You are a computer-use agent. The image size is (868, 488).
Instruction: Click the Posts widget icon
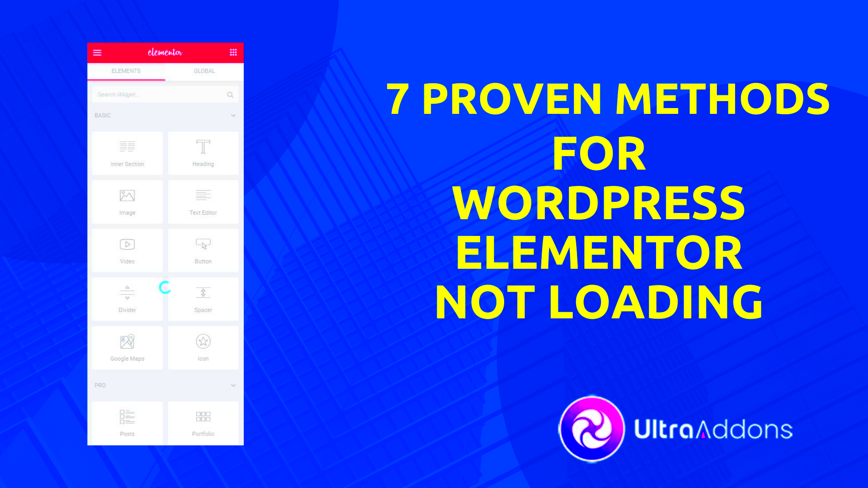(127, 416)
